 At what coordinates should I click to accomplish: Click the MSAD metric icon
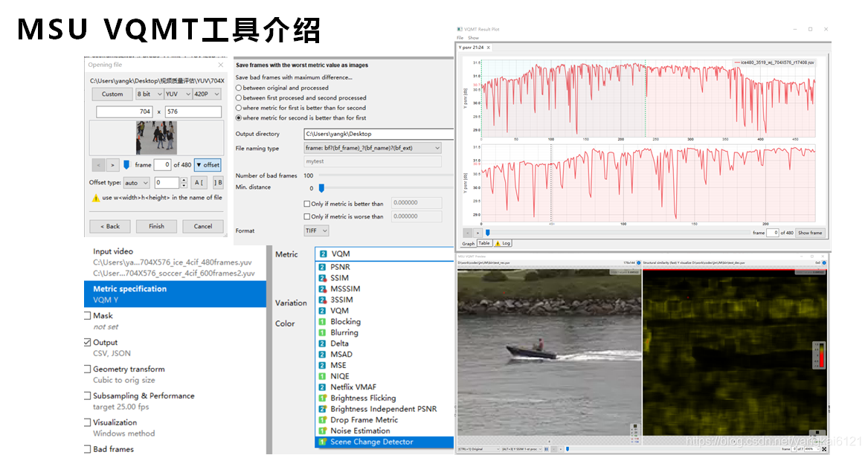[x=322, y=354]
